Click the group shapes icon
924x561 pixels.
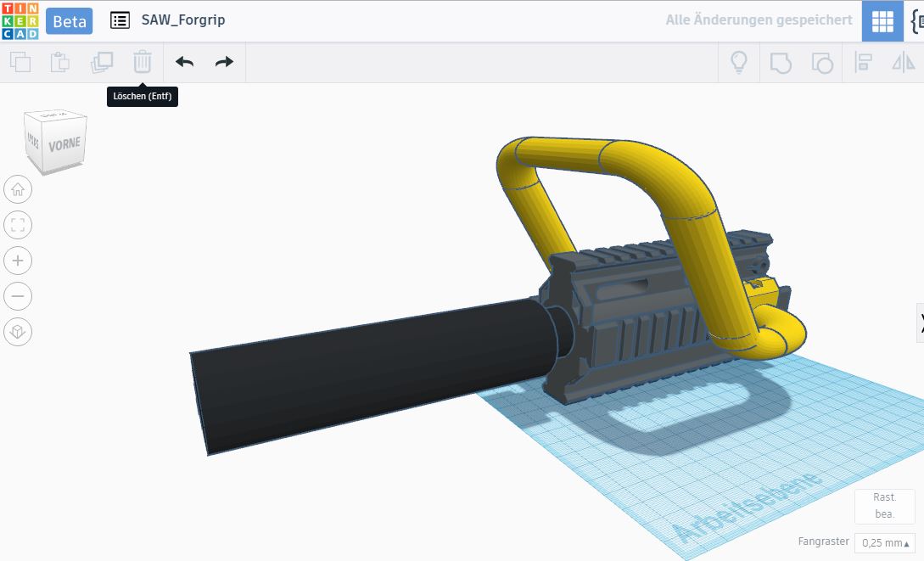click(x=781, y=63)
